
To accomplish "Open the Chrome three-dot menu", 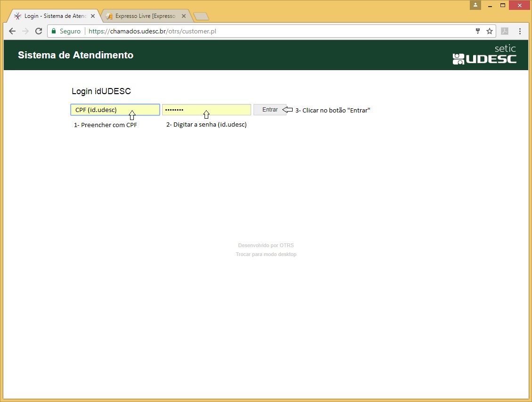I will 520,31.
